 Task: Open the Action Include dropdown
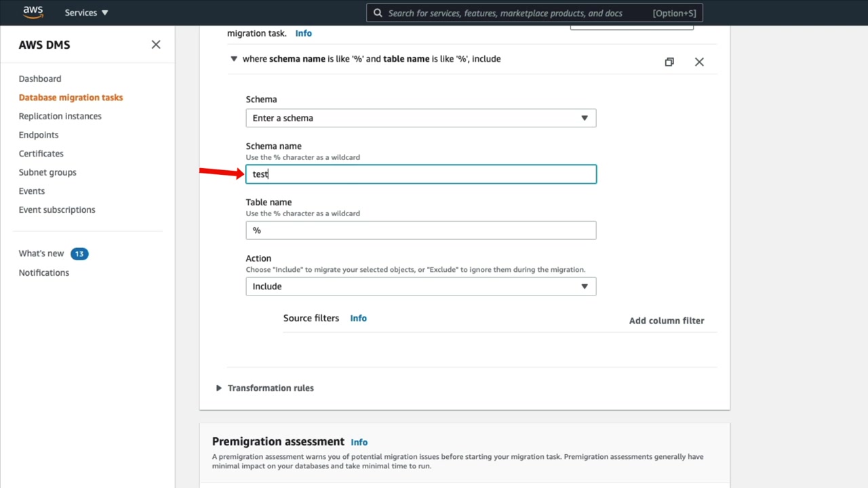tap(420, 287)
